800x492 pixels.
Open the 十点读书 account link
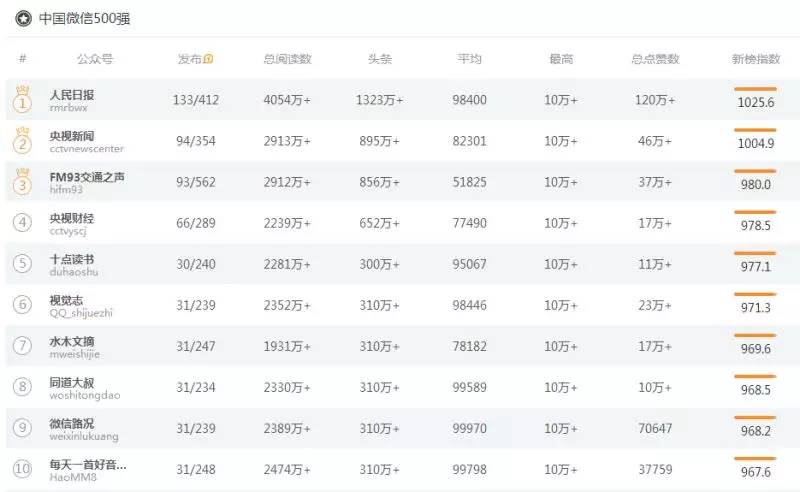coord(71,259)
